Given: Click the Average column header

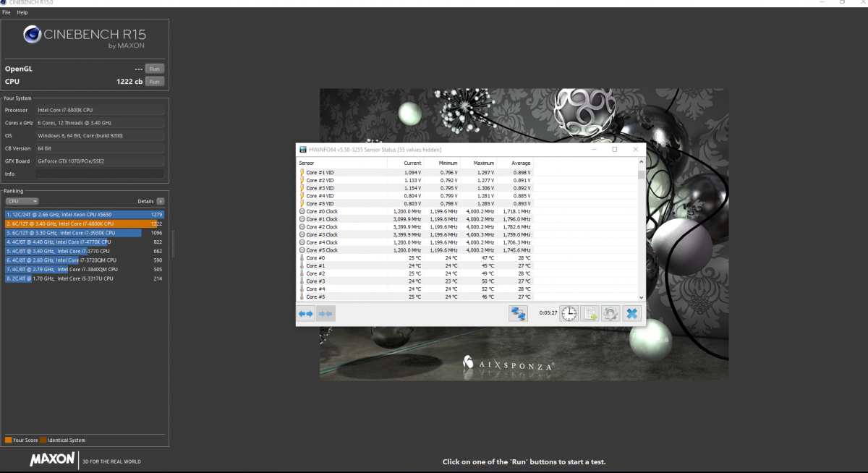Looking at the screenshot, I should click(x=516, y=163).
